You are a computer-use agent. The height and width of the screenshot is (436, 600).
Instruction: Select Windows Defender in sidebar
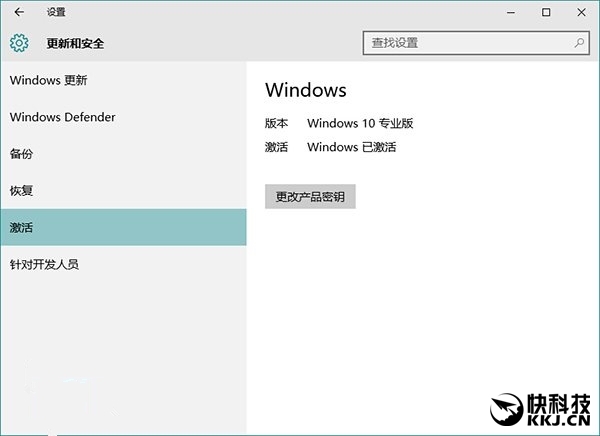pyautogui.click(x=123, y=117)
